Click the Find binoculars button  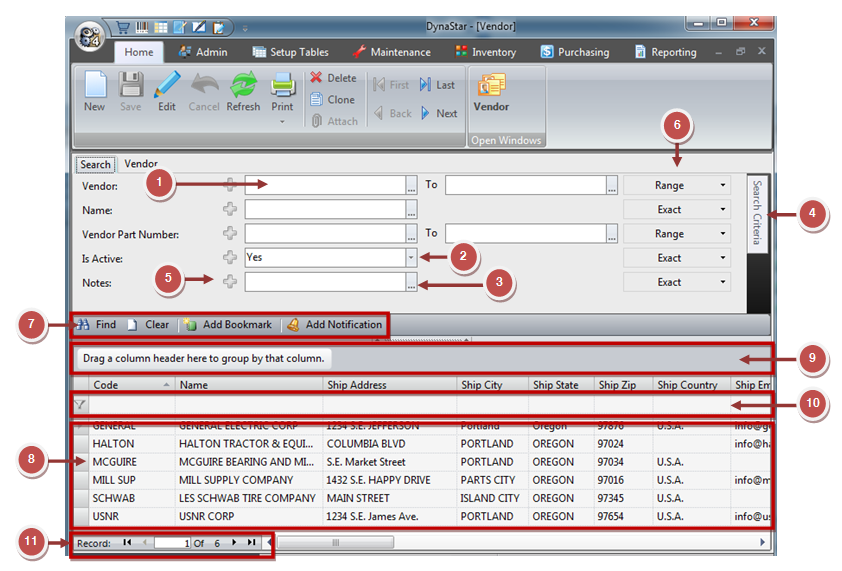point(96,325)
